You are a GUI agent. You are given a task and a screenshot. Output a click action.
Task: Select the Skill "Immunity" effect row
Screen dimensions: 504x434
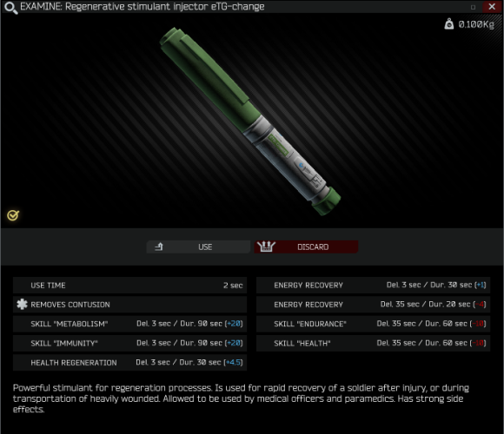tap(129, 343)
